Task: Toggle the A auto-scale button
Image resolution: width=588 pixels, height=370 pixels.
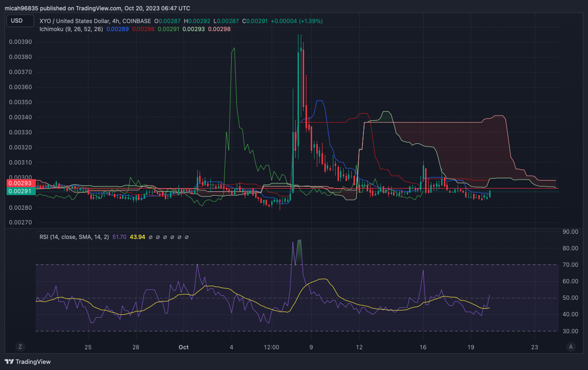Action: (x=571, y=346)
